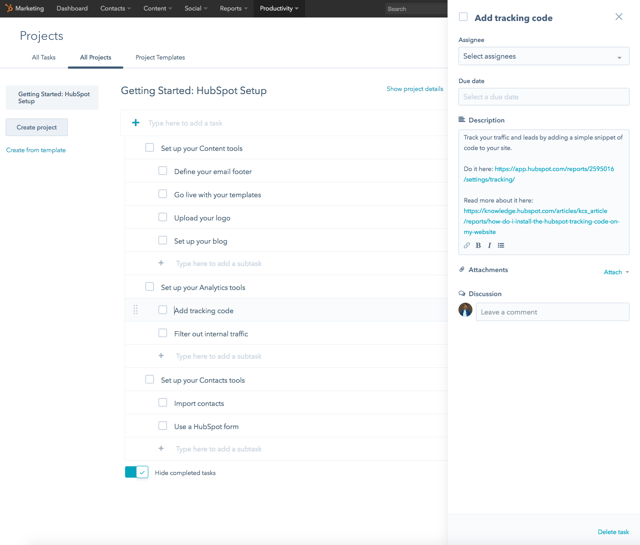
Task: Check Define your email footer task
Action: point(163,170)
